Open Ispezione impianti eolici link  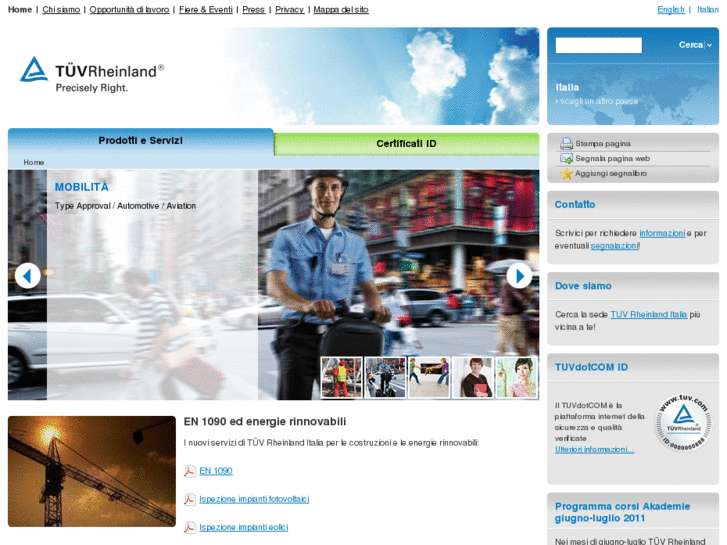(x=244, y=527)
